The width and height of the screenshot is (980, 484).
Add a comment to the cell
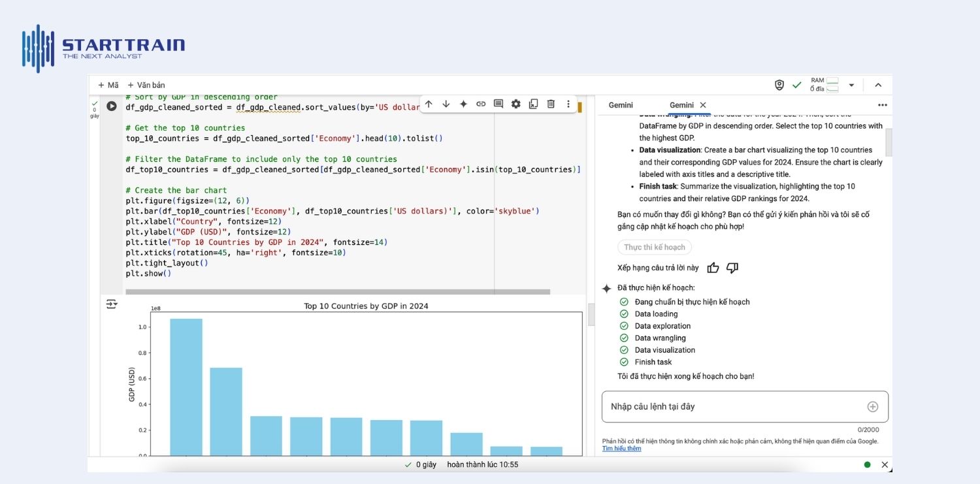pos(498,104)
